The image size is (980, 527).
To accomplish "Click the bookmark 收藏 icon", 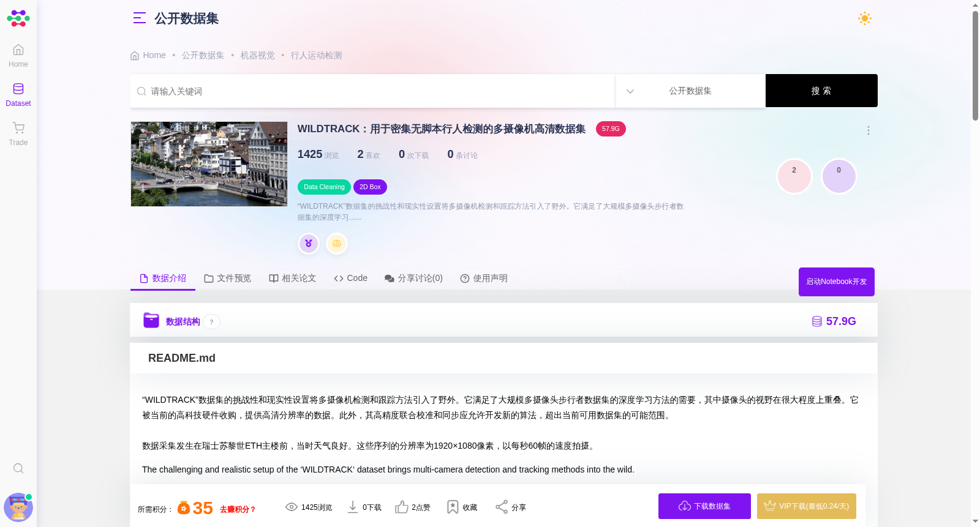I will click(453, 507).
